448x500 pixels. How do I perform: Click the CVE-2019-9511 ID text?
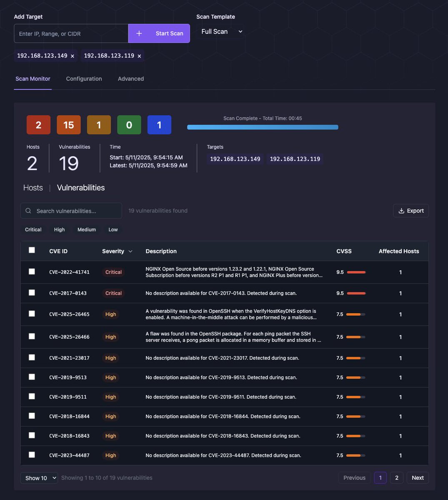pos(68,397)
